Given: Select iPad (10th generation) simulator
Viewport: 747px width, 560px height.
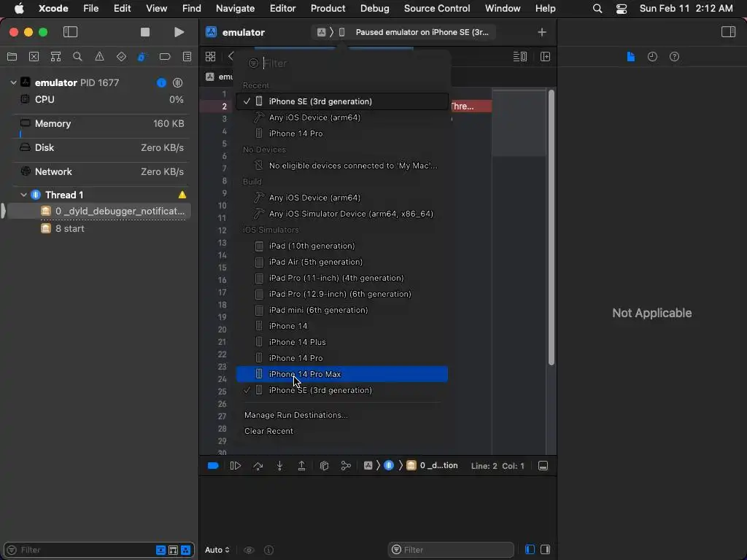Looking at the screenshot, I should pos(342,246).
